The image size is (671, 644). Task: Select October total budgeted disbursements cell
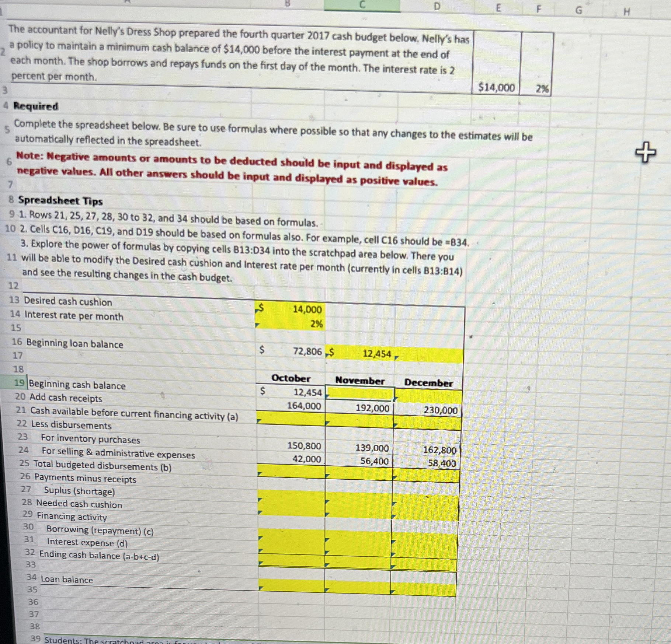pyautogui.click(x=291, y=472)
